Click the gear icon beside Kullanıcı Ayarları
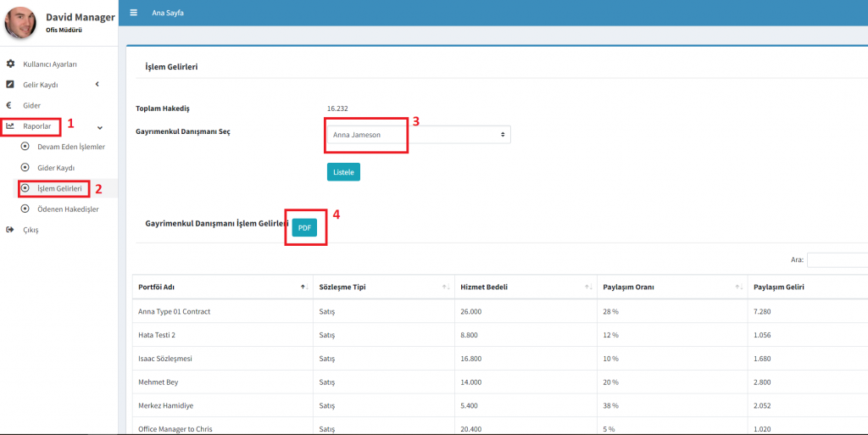 point(10,64)
